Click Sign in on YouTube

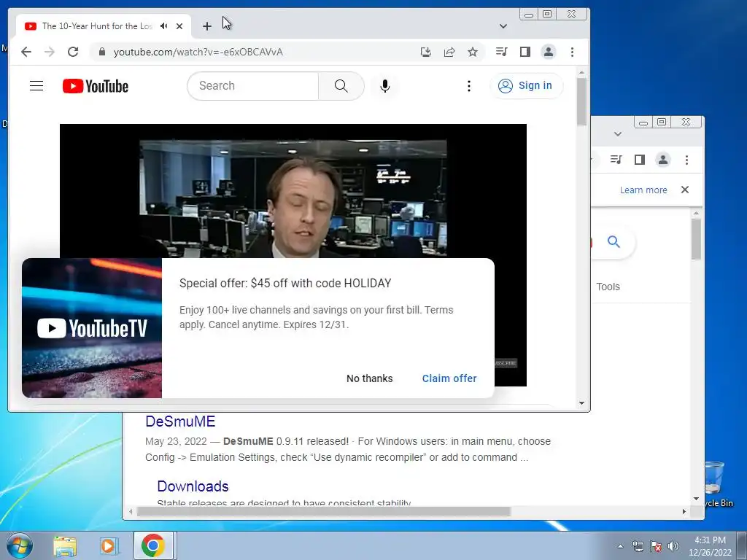[x=526, y=86]
